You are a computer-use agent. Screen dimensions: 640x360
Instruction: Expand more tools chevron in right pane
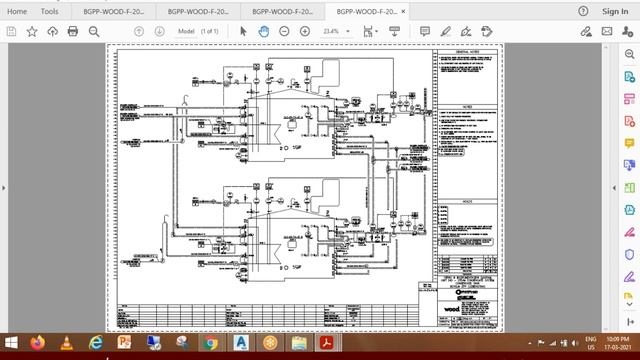[x=629, y=304]
